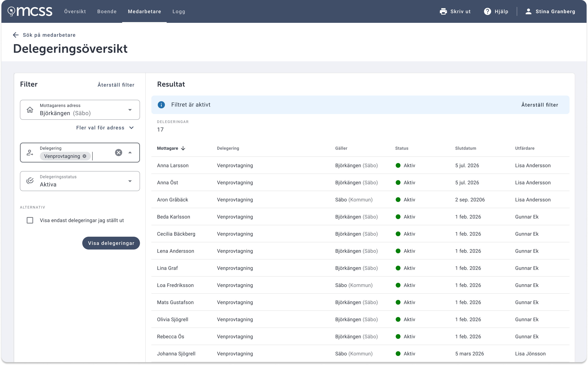Click the house icon in Mottagarens adress field
This screenshot has width=588, height=365.
30,110
